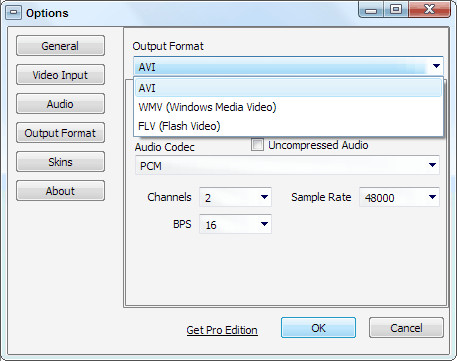Image resolution: width=457 pixels, height=361 pixels.
Task: Go to Video Input settings
Action: 60,75
